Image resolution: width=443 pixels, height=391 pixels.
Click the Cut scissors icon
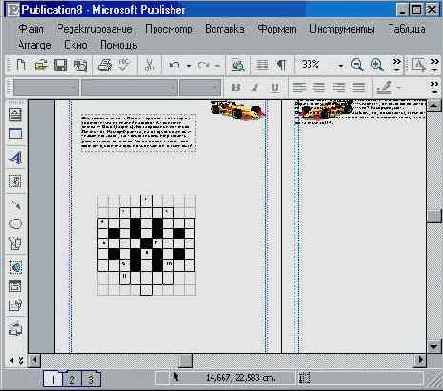[x=149, y=65]
